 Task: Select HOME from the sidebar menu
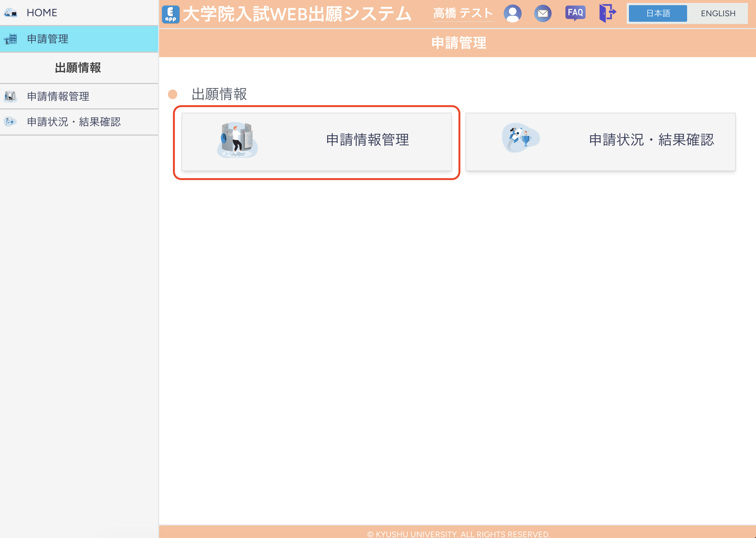[41, 12]
